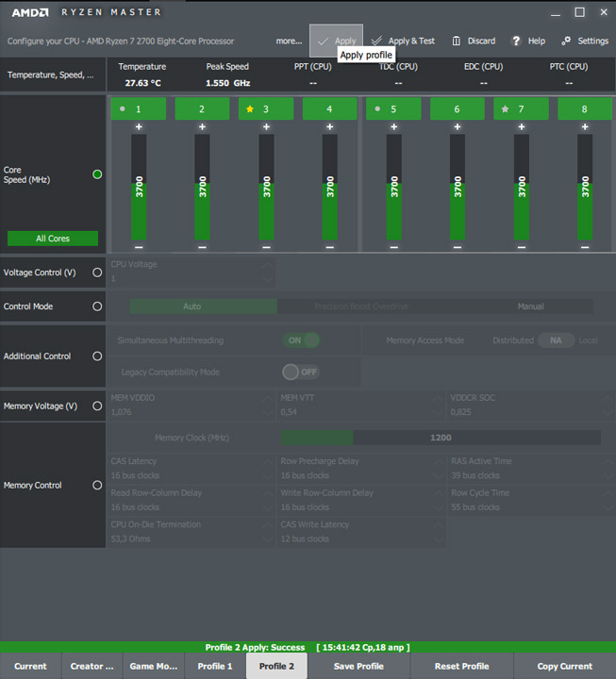Raise CAS Latency with up chevron

pyautogui.click(x=268, y=462)
